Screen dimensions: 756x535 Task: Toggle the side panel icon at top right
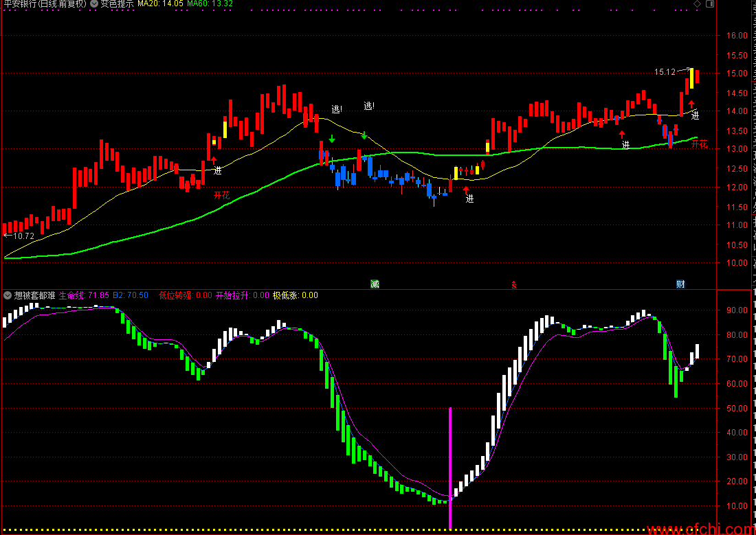click(x=710, y=4)
